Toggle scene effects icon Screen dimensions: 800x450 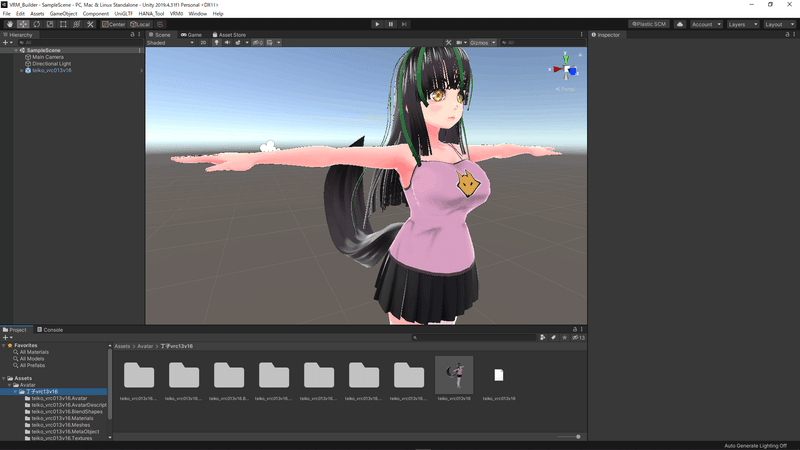pos(238,43)
